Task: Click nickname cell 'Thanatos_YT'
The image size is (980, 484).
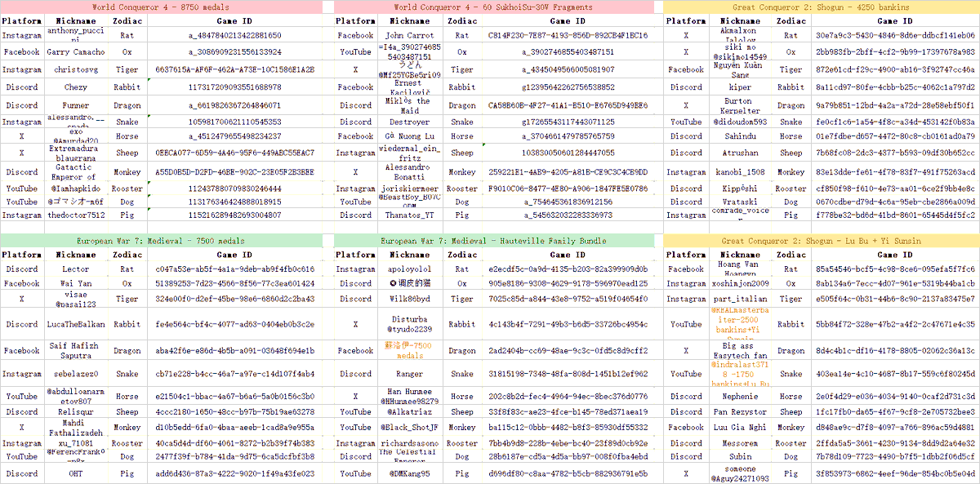Action: [410, 215]
